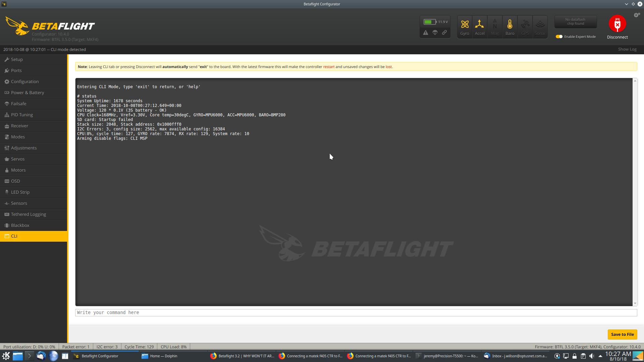Open the Servos tab
Screen dimensions: 644x362
tap(34, 159)
